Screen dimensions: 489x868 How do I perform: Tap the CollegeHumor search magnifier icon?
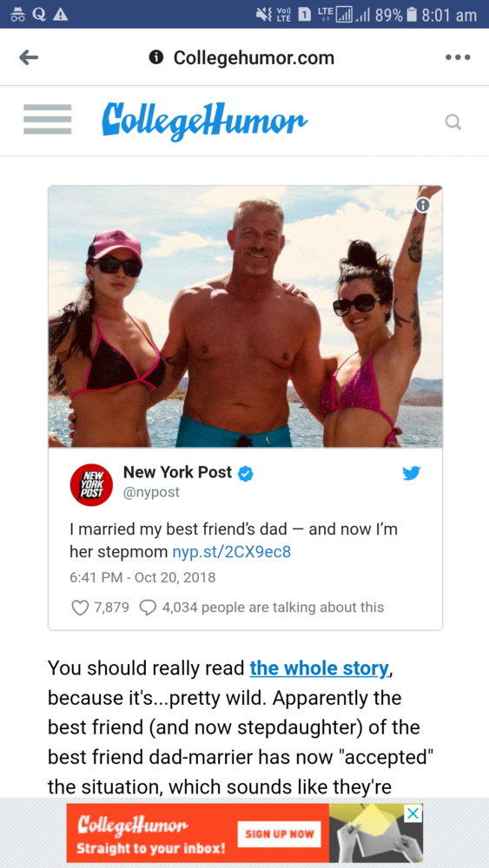(453, 122)
